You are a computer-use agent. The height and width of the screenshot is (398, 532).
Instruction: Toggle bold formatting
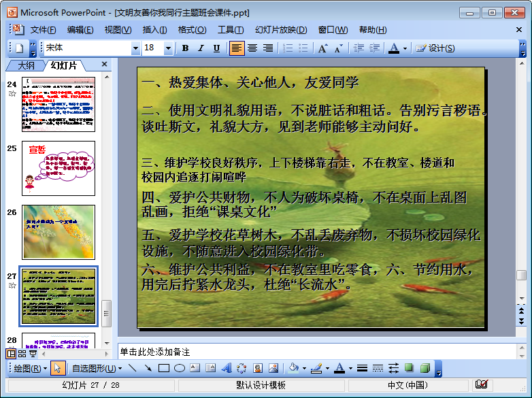pos(185,48)
